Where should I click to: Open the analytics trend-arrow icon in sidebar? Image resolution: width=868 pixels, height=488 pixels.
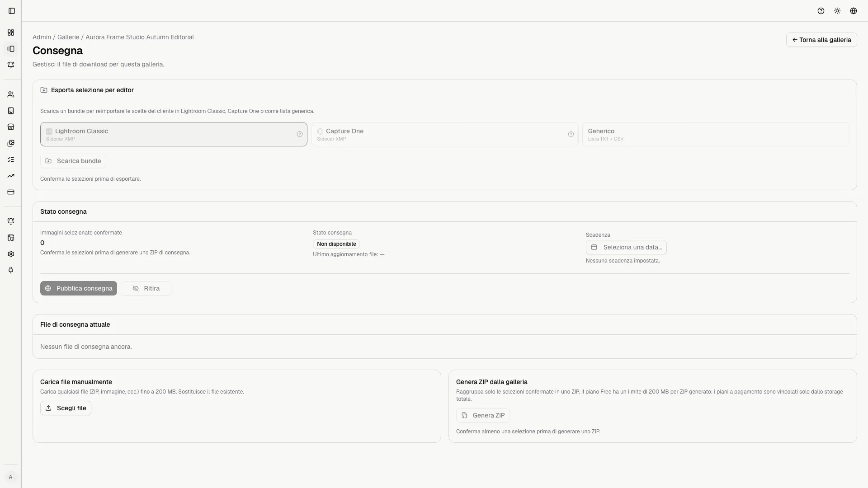coord(11,176)
